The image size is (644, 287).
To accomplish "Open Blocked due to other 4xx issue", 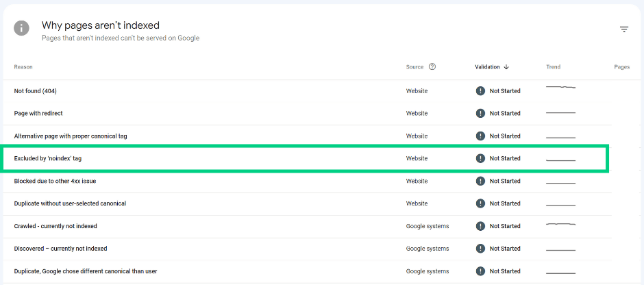I will tap(55, 181).
